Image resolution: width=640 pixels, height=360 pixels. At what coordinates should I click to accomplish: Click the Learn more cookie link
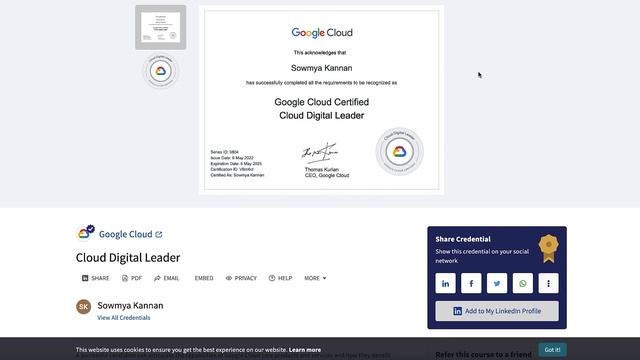click(x=305, y=350)
